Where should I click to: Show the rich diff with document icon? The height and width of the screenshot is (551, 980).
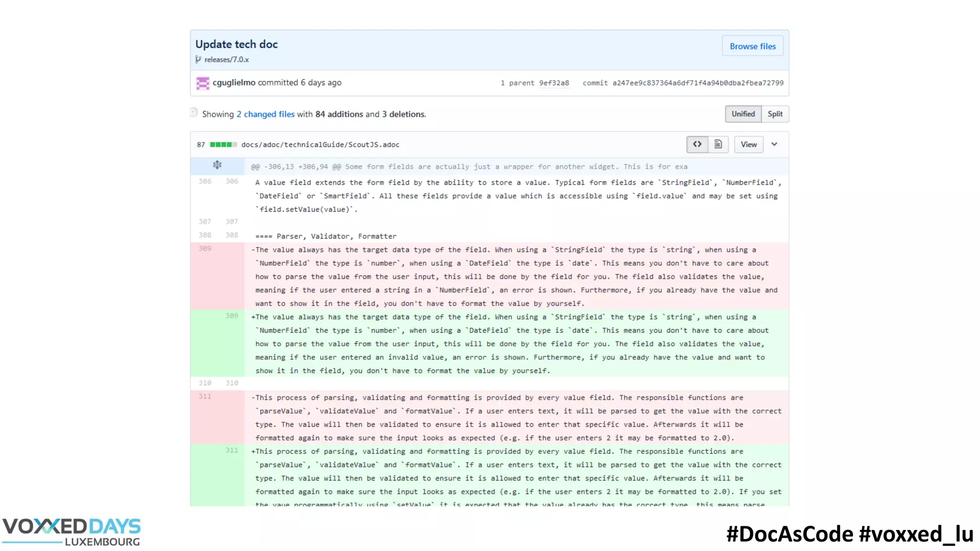[718, 144]
